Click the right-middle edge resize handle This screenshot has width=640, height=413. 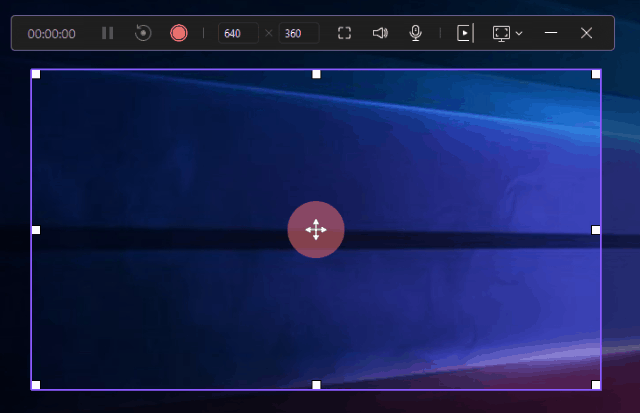(x=596, y=230)
